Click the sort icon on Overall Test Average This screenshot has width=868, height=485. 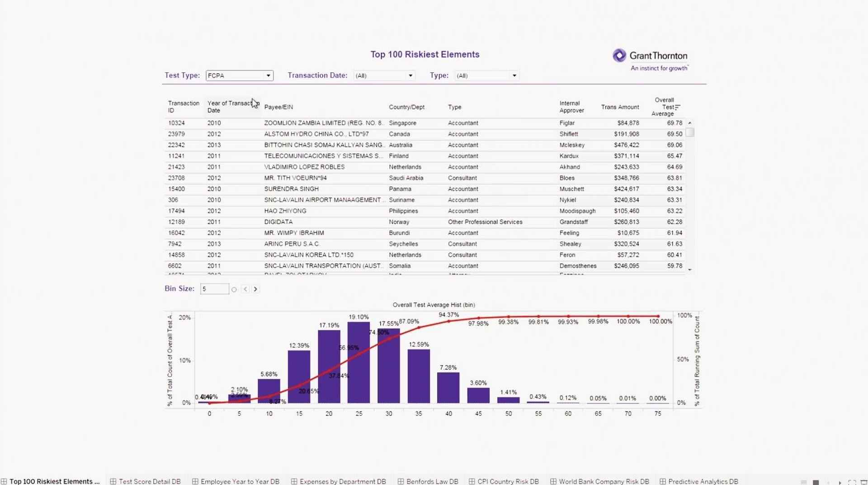click(x=677, y=107)
